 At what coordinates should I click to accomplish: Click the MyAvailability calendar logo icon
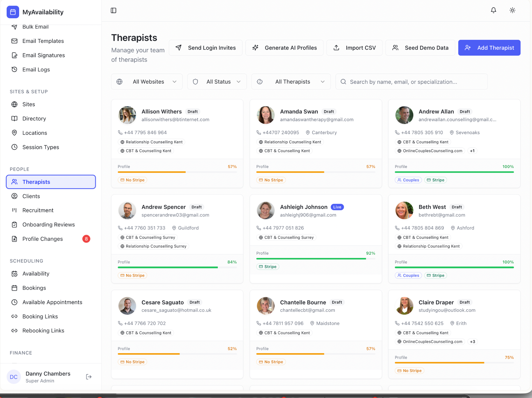point(13,12)
